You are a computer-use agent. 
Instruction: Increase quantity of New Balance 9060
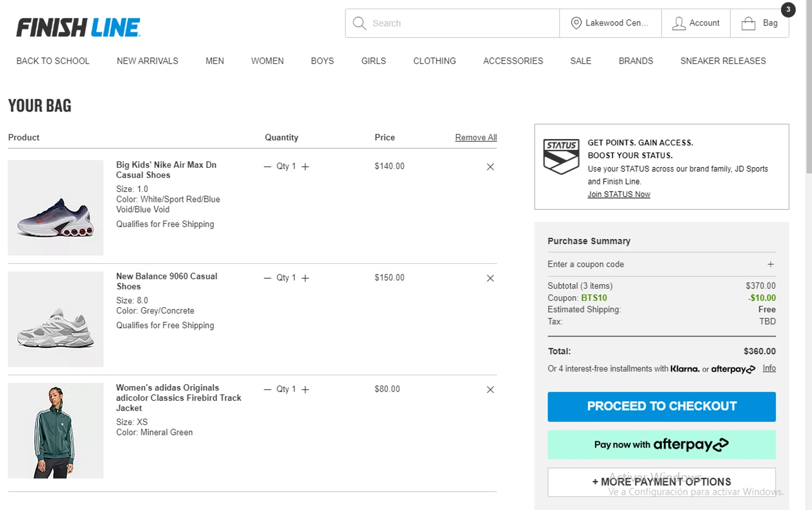[305, 278]
